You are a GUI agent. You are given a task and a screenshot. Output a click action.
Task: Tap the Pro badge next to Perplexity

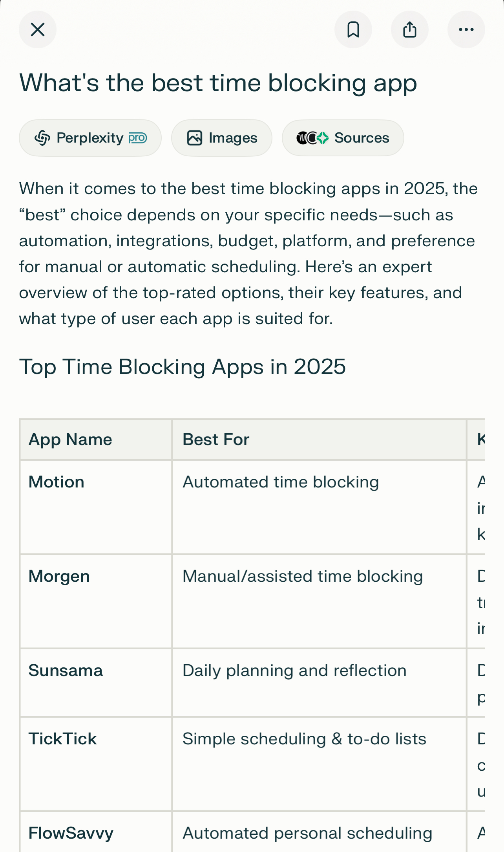click(138, 138)
